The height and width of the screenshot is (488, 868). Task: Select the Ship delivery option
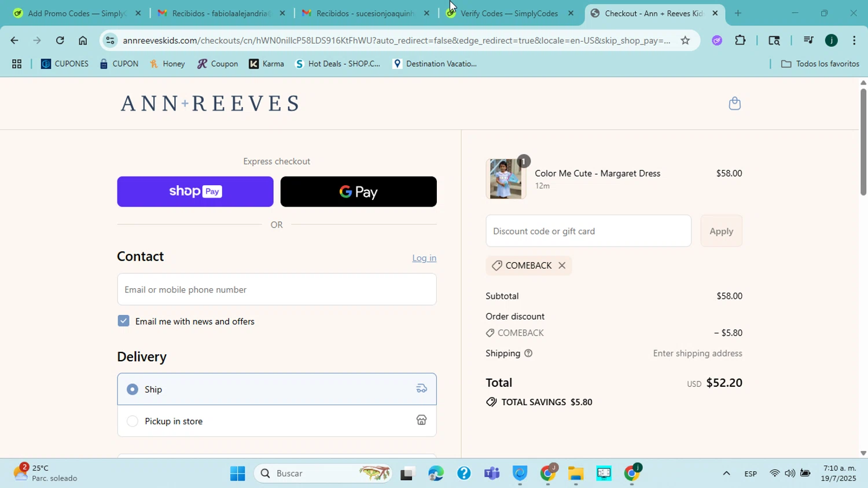277,390
